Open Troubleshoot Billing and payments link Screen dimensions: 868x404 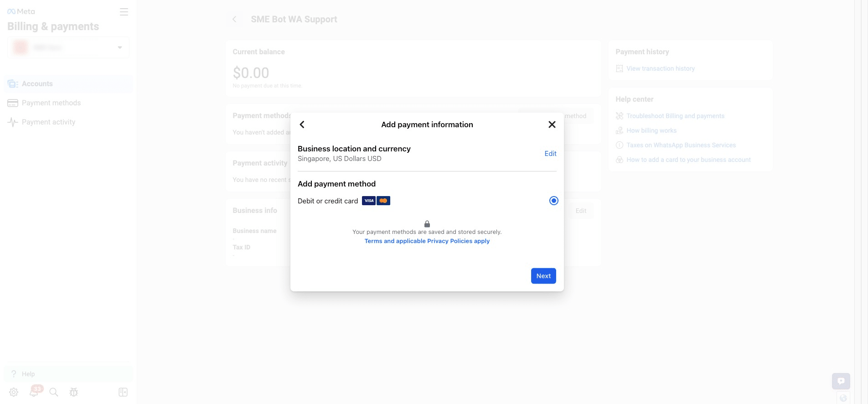(675, 116)
